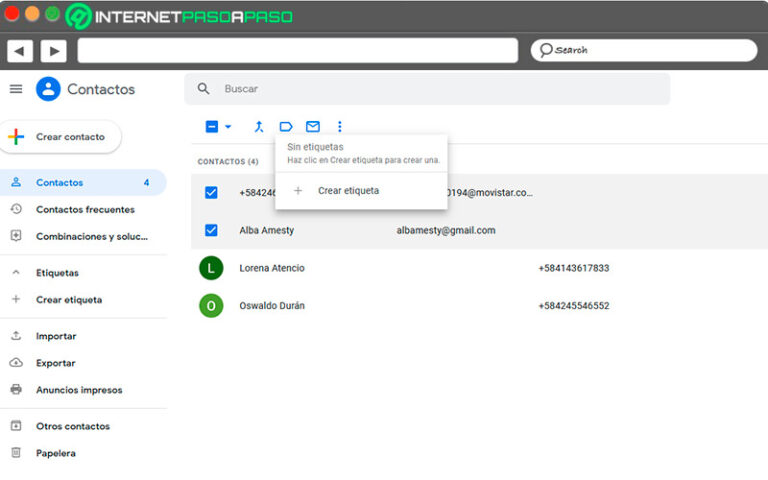
Task: Click the browser back arrow button
Action: [x=20, y=51]
